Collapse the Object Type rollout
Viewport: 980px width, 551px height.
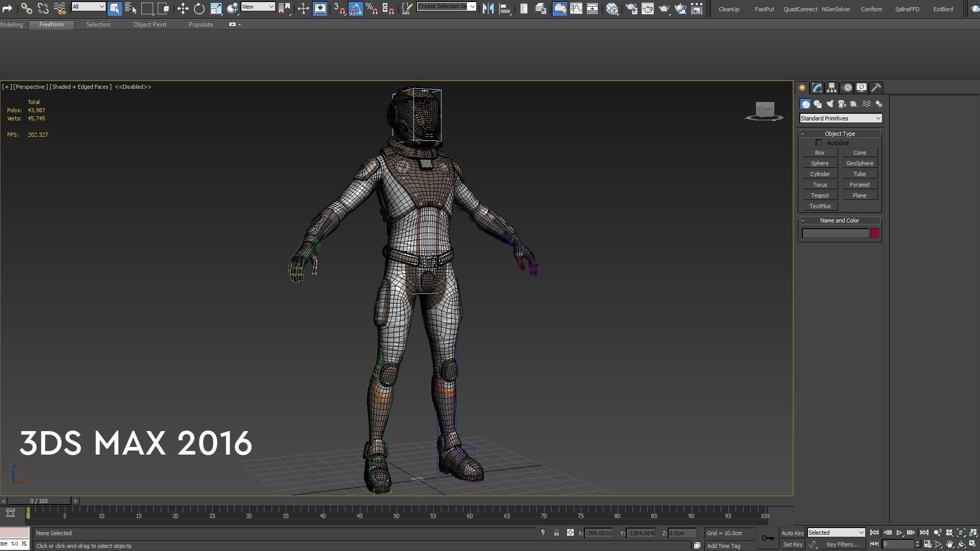[840, 134]
